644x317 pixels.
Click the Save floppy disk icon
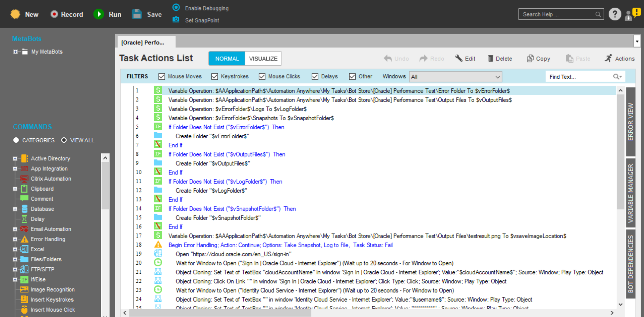pyautogui.click(x=137, y=14)
